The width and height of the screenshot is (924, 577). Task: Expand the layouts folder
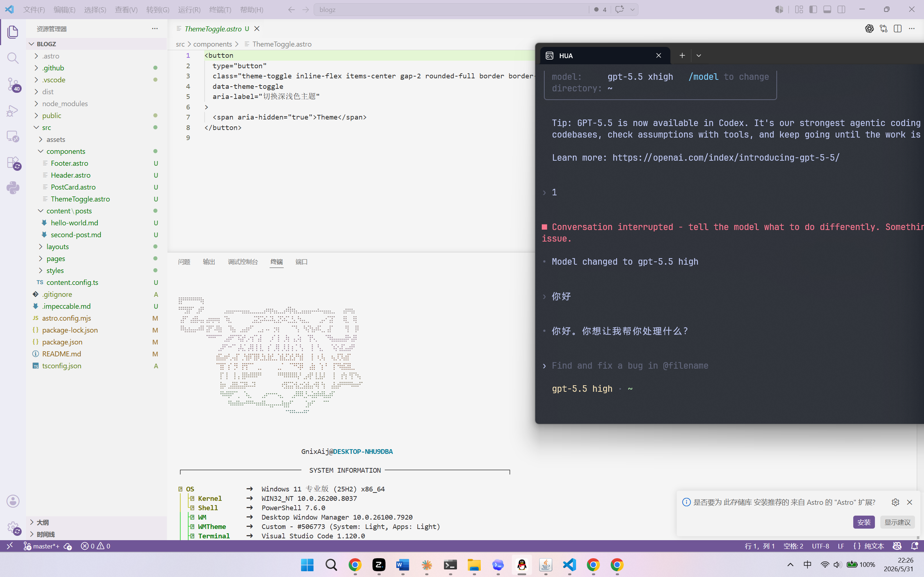pos(96,247)
